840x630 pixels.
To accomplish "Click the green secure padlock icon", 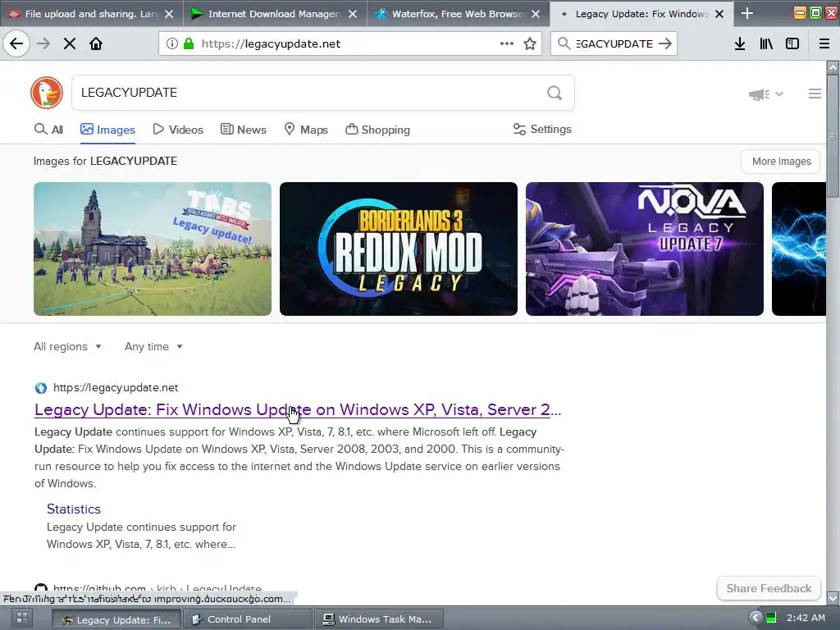I will (189, 43).
